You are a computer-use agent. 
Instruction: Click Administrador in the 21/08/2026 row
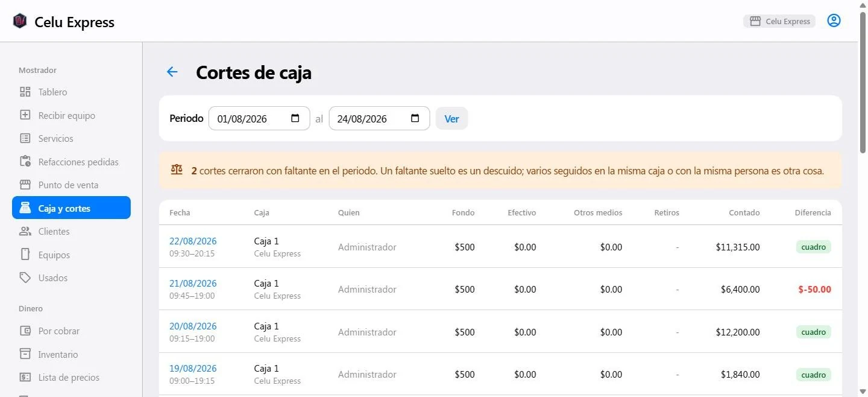pyautogui.click(x=367, y=290)
